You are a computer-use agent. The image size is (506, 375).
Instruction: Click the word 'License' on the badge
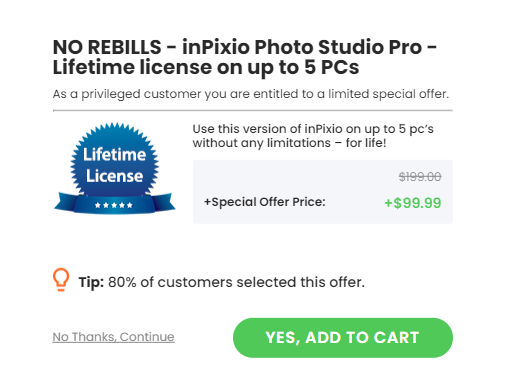[x=114, y=176]
